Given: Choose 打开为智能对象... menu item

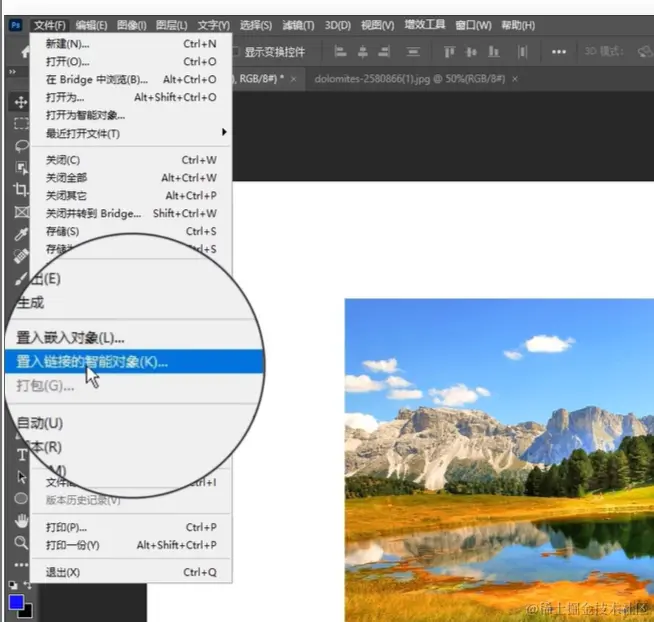Looking at the screenshot, I should coord(131,115).
